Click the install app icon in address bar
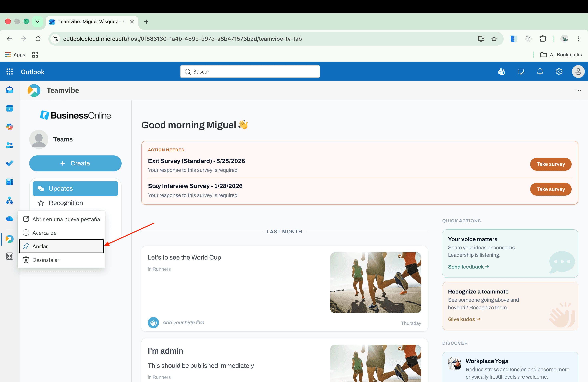The image size is (588, 382). point(481,39)
